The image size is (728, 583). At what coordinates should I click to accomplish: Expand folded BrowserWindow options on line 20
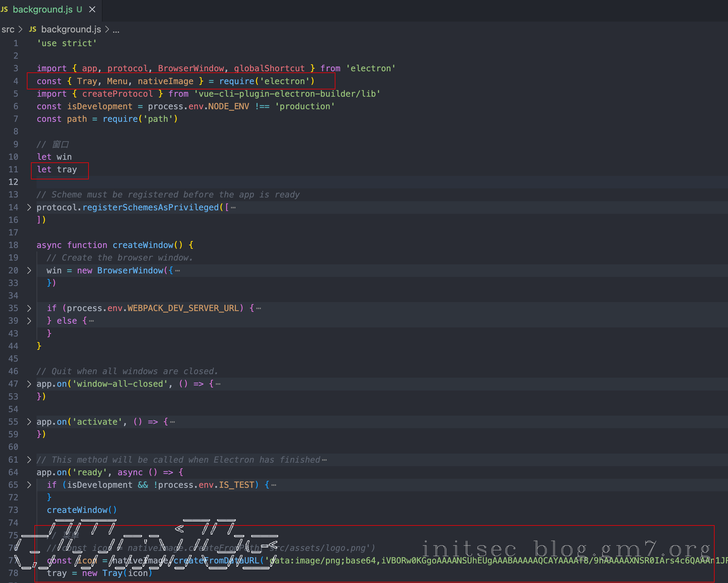tap(29, 270)
